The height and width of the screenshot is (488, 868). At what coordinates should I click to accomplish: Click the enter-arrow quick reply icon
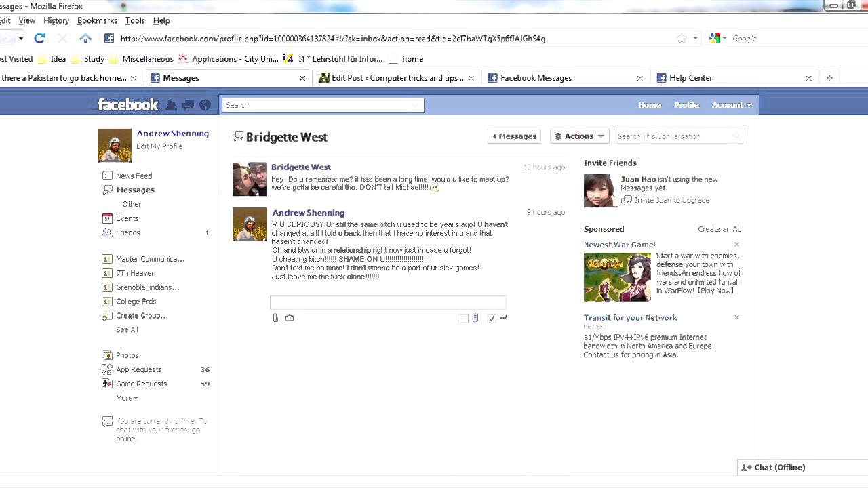(503, 317)
